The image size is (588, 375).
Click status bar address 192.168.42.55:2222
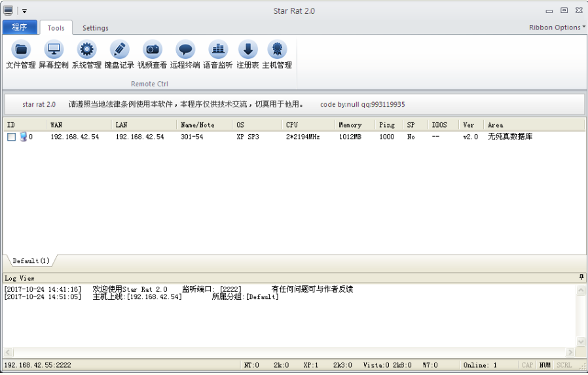click(x=37, y=365)
